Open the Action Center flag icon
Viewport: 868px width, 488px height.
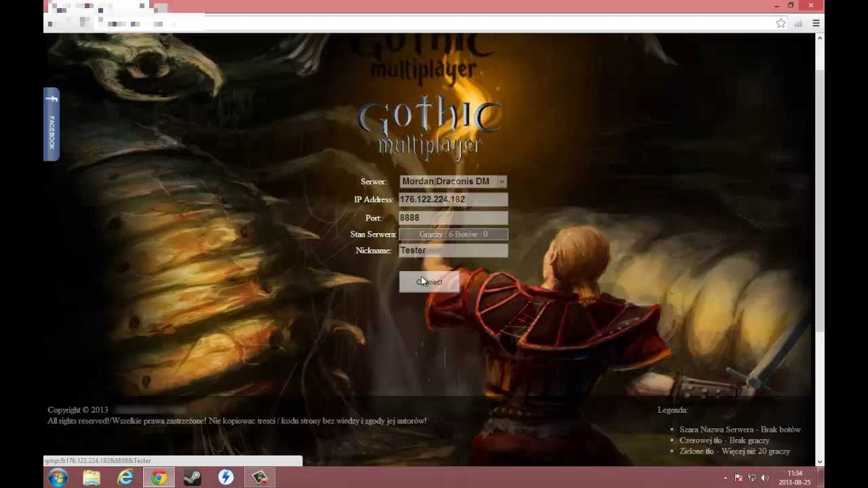738,478
